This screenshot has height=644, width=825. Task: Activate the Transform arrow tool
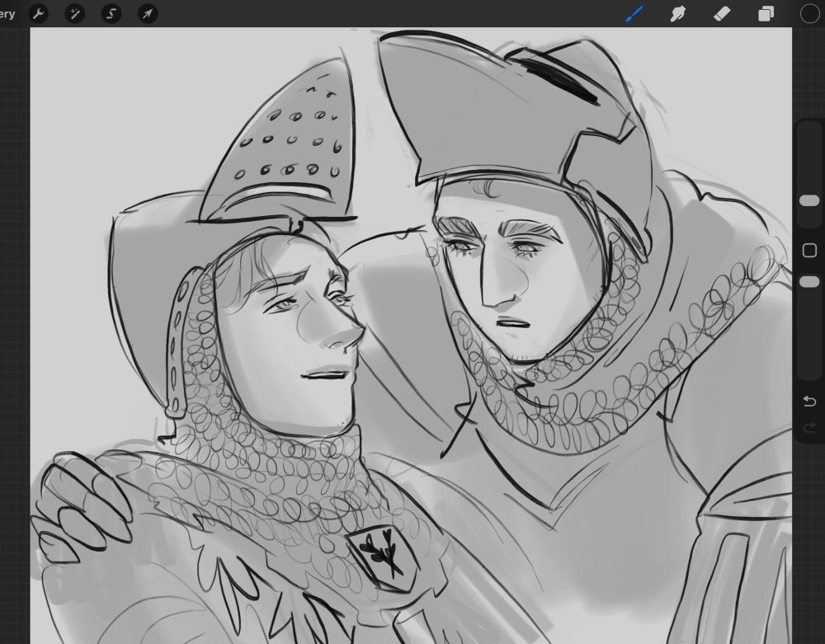[148, 14]
